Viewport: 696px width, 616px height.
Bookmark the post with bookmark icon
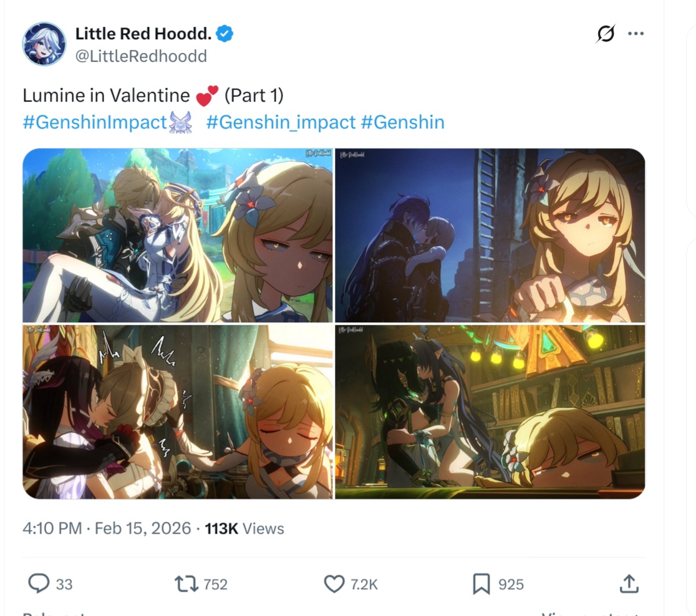[x=481, y=584]
